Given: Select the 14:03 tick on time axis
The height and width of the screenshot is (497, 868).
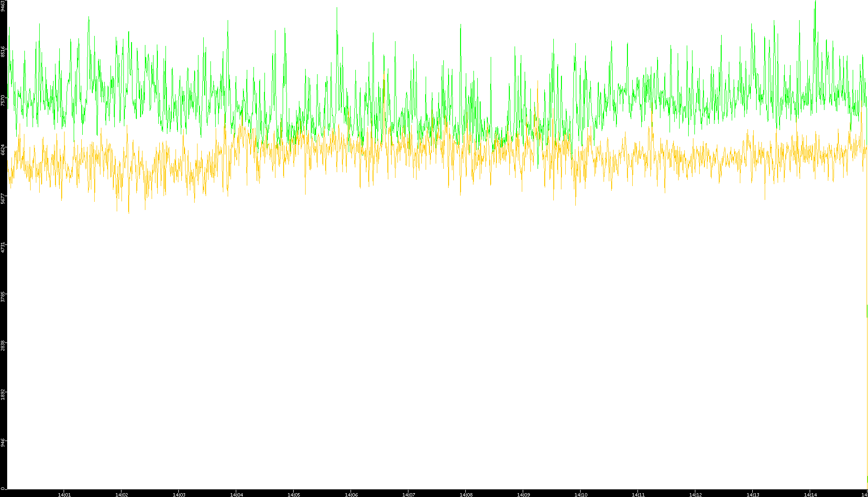Looking at the screenshot, I should (x=179, y=494).
